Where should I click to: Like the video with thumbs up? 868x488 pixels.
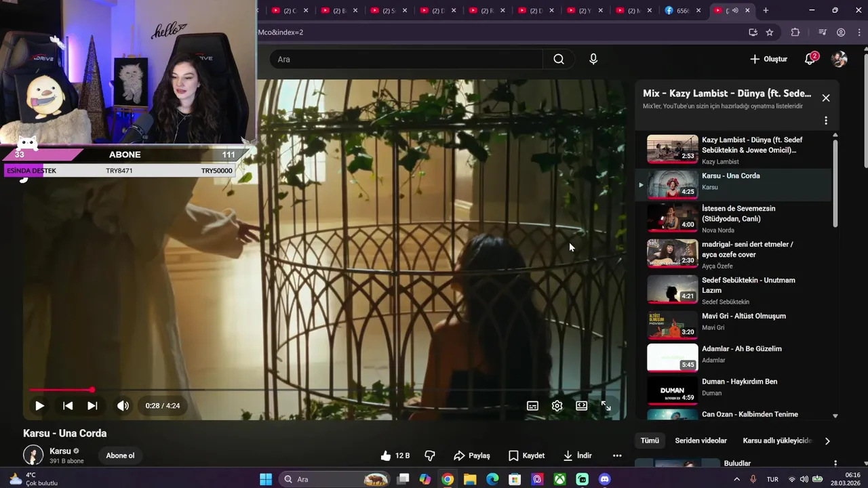pyautogui.click(x=395, y=455)
